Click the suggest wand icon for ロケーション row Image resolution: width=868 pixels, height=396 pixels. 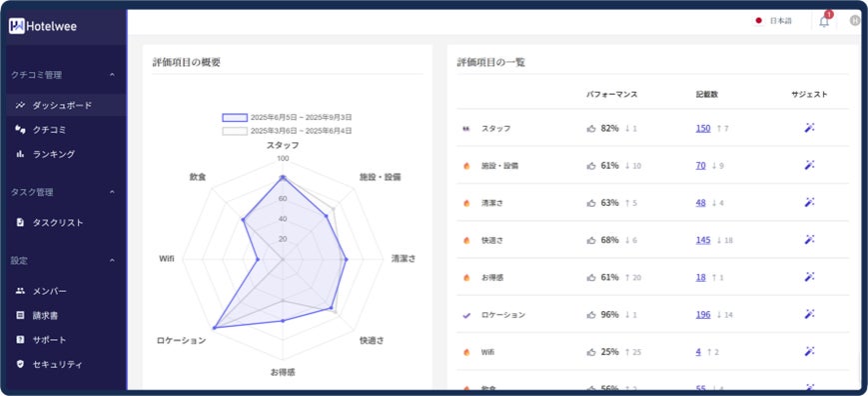(809, 314)
